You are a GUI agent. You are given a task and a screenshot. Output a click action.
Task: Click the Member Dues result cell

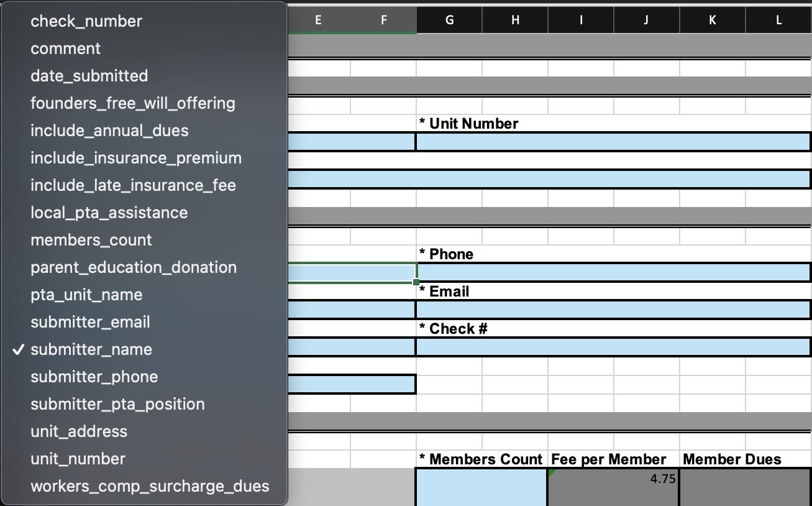[x=745, y=487]
